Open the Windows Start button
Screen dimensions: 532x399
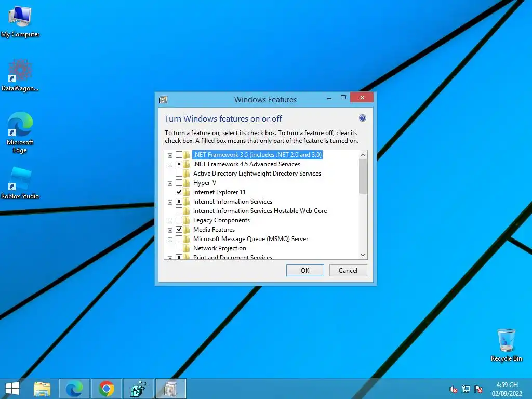[x=12, y=389]
